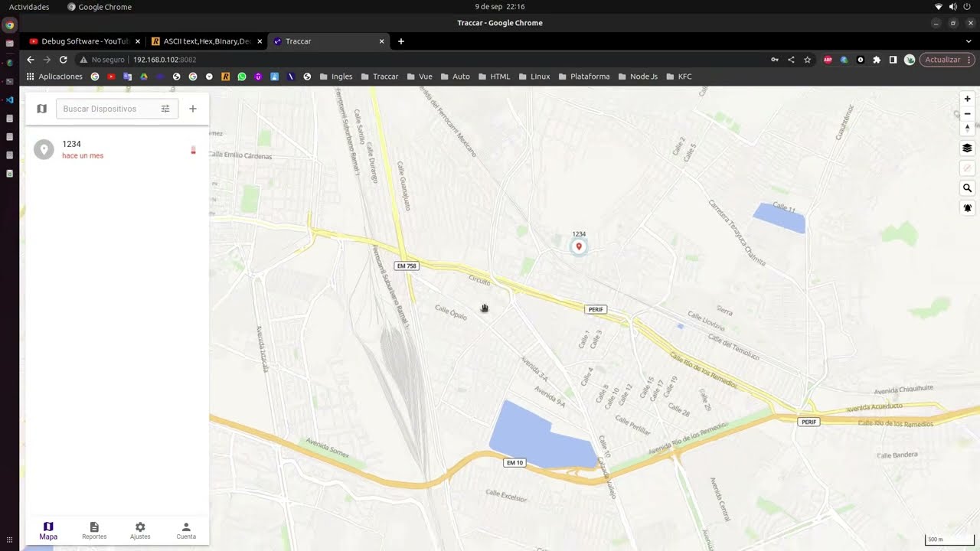Add a new device with plus button
This screenshot has height=551, width=980.
pos(193,109)
